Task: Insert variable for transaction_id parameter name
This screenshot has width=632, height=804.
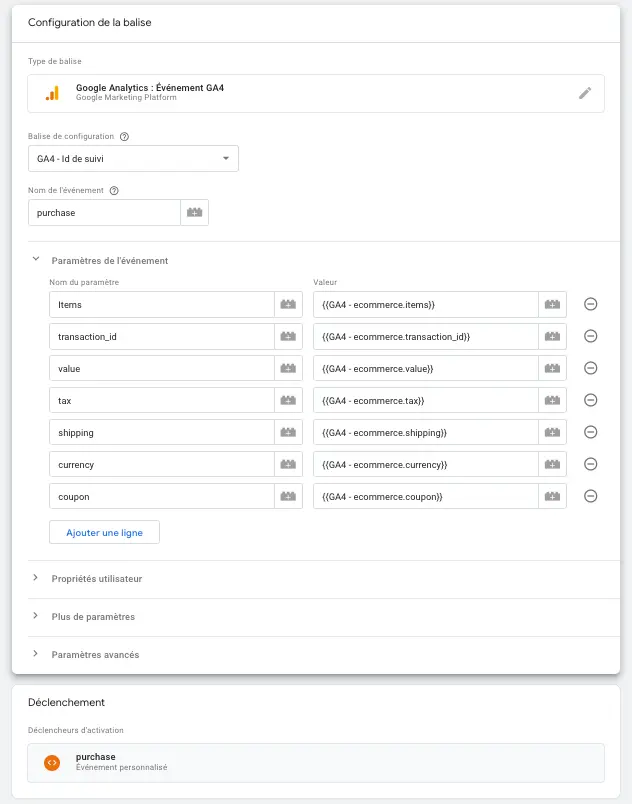Action: point(288,336)
